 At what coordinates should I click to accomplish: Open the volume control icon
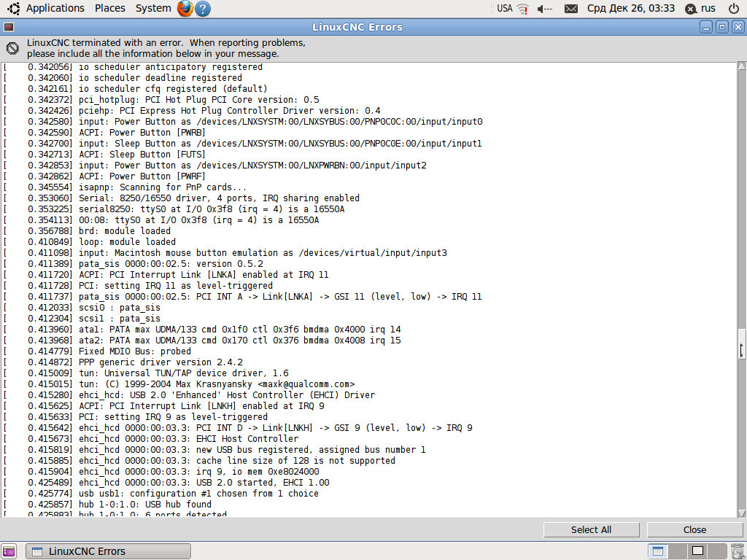[544, 9]
